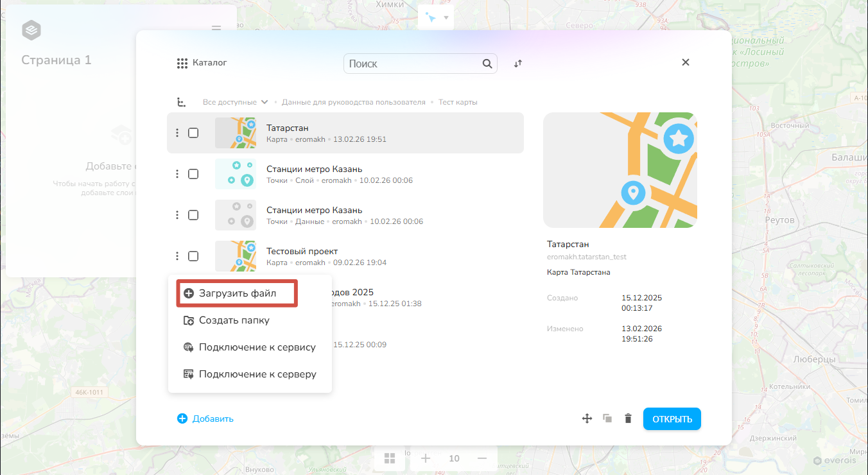Open 'Данные для руководства пользователя' breadcrumb
Image resolution: width=868 pixels, height=475 pixels.
click(353, 102)
